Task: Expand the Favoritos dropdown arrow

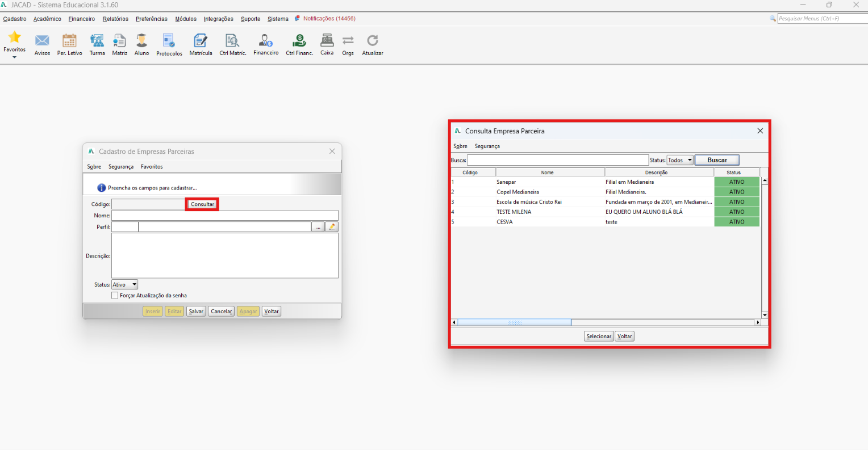Action: tap(14, 57)
